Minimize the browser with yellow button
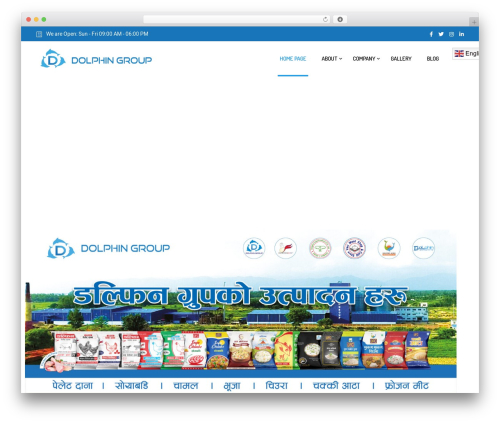This screenshot has height=423, width=500. click(36, 19)
